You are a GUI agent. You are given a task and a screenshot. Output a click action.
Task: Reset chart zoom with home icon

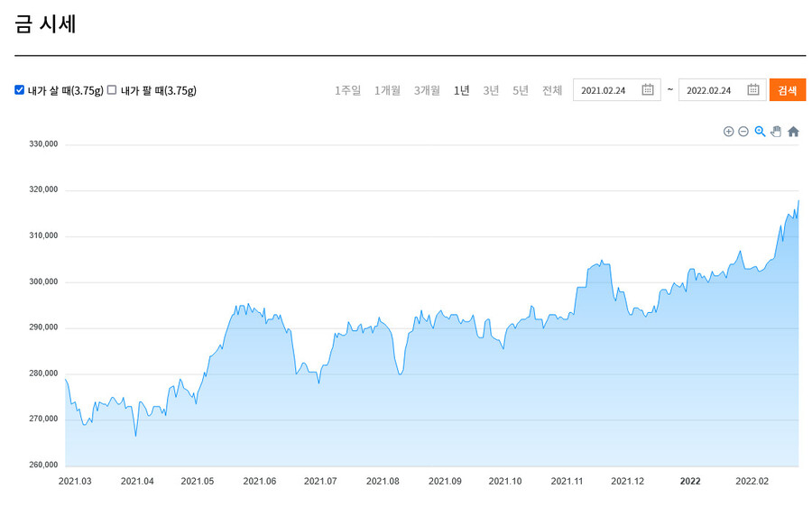click(793, 132)
